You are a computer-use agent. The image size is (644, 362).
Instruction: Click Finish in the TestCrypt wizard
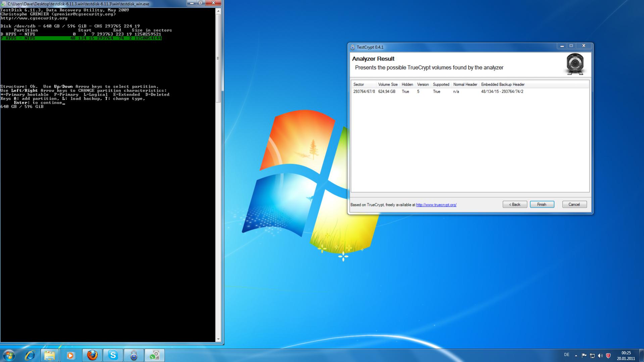click(x=542, y=204)
